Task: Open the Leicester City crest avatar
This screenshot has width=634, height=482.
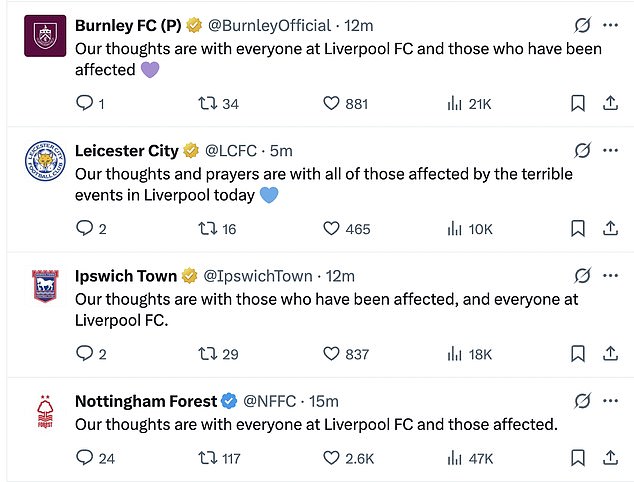Action: [45, 163]
